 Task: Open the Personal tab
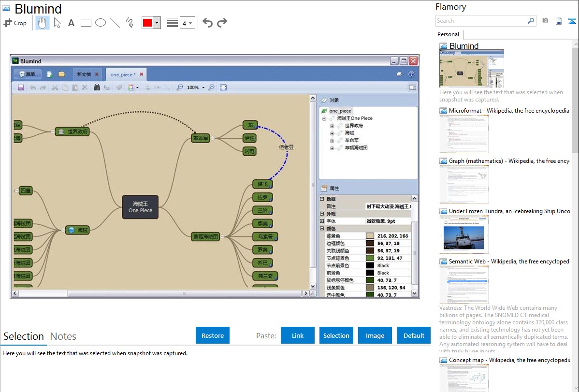click(x=448, y=34)
